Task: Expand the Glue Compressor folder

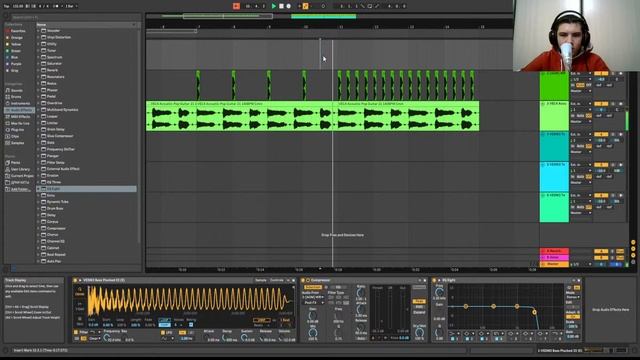Action: 38,136
